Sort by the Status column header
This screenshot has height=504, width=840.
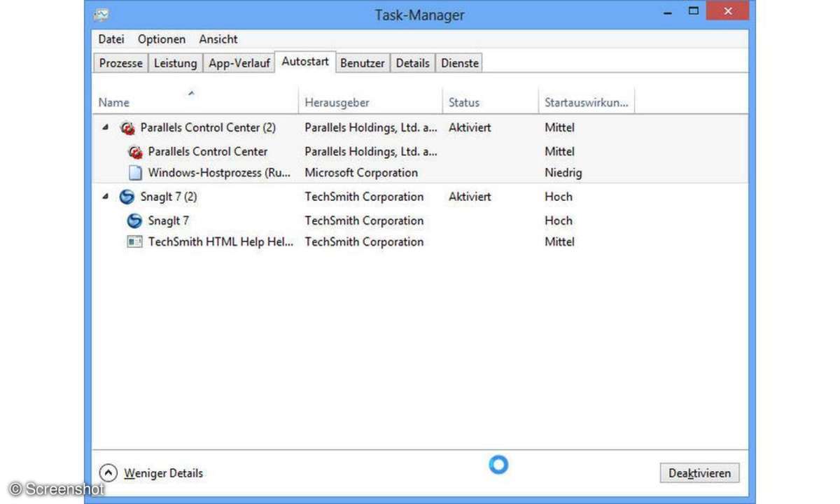(490, 101)
